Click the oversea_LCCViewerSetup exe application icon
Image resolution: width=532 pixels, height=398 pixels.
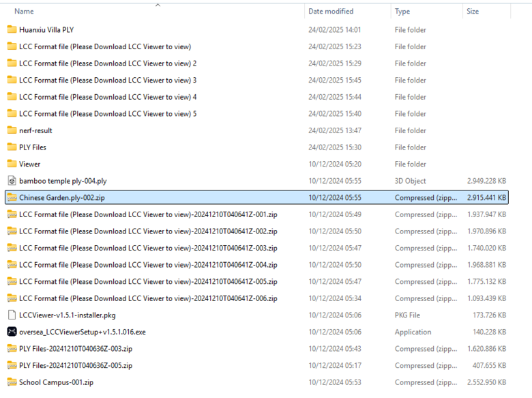(12, 332)
